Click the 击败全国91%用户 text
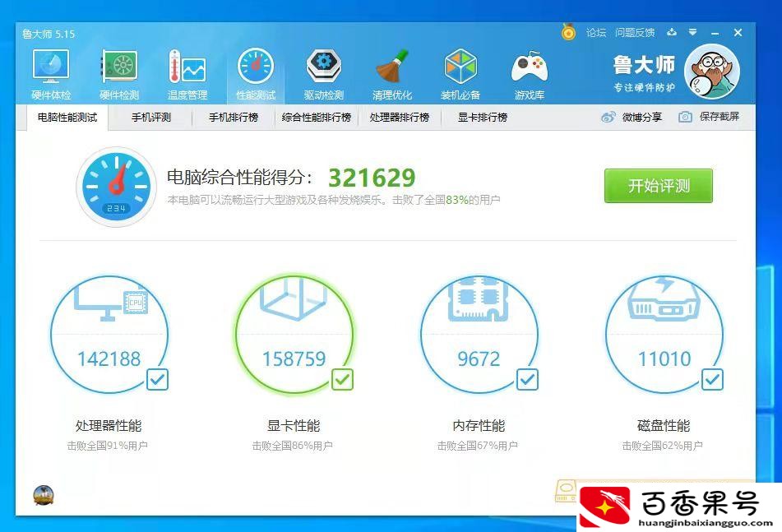Screen dimensions: 782x532 click(x=107, y=446)
